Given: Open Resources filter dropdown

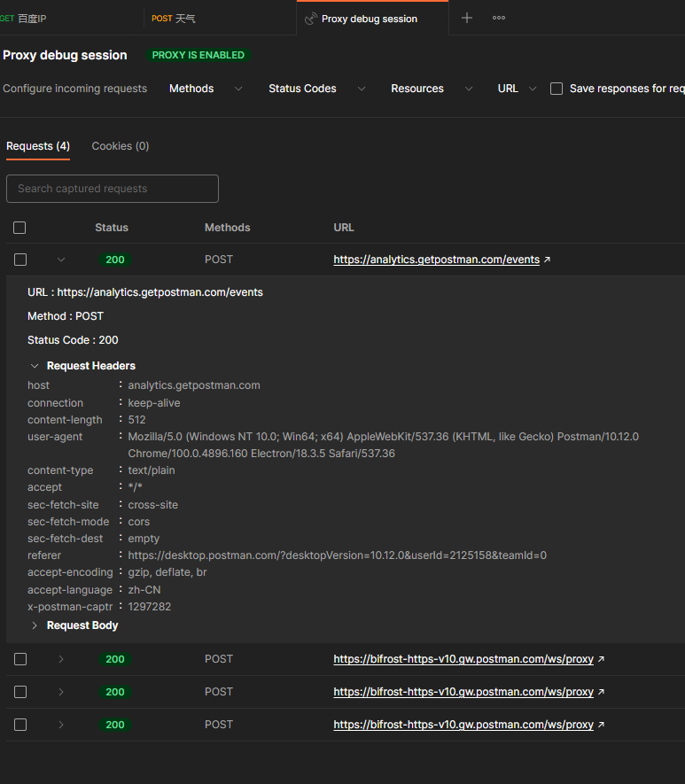Looking at the screenshot, I should (x=432, y=89).
